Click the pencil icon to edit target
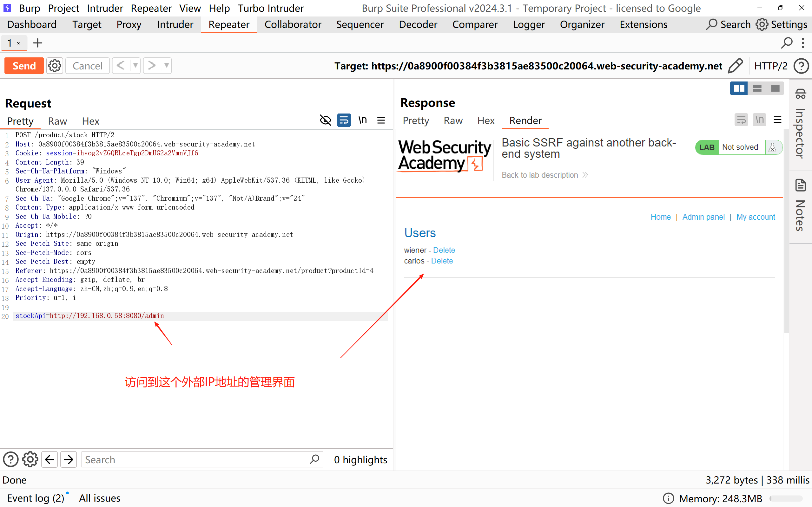The height and width of the screenshot is (507, 812). coord(735,66)
